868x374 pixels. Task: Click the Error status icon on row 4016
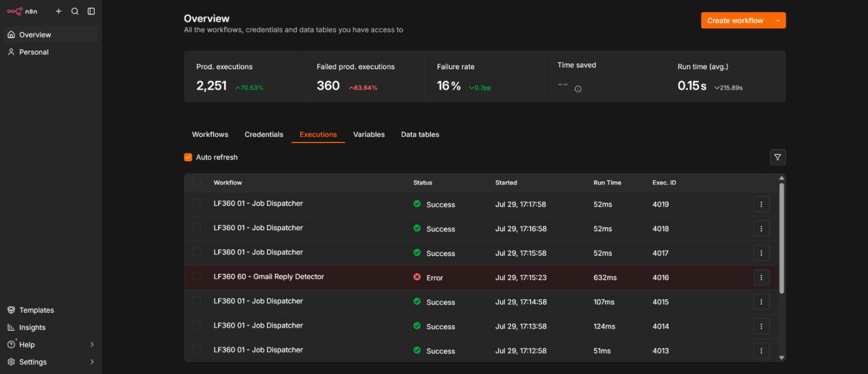coord(417,277)
